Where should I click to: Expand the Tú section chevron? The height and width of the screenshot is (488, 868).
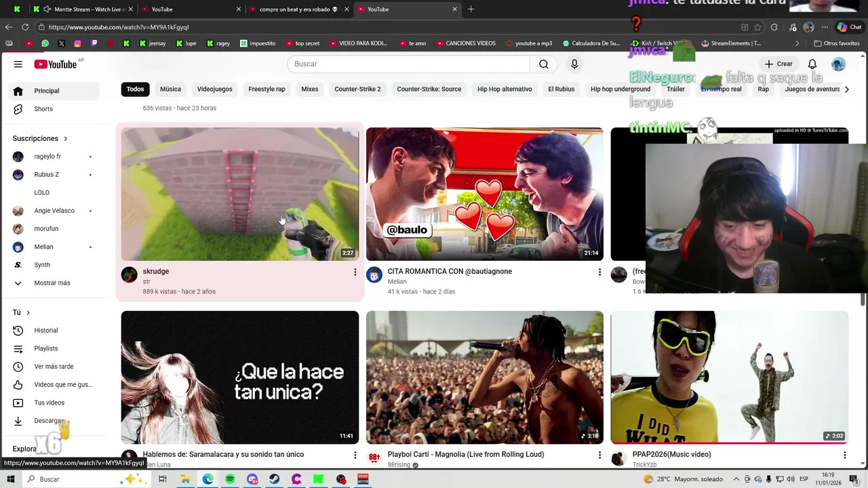(28, 312)
